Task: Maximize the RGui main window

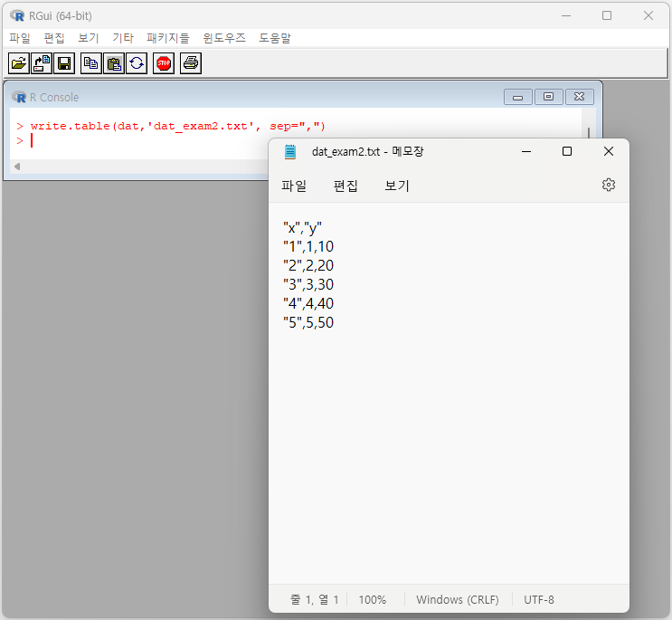Action: click(607, 16)
